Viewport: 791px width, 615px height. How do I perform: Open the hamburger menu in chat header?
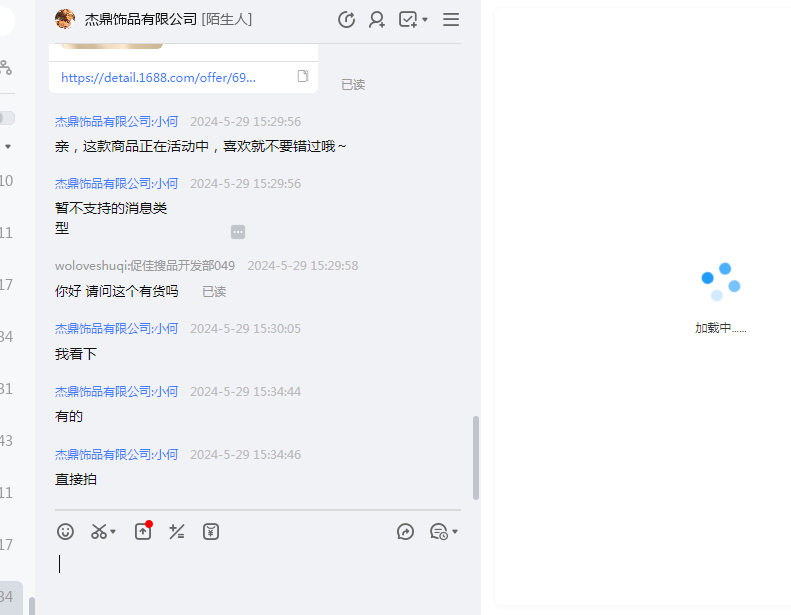click(451, 20)
